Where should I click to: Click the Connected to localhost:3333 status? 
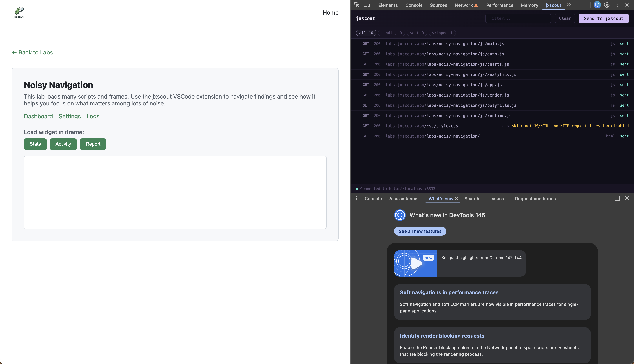coord(396,188)
